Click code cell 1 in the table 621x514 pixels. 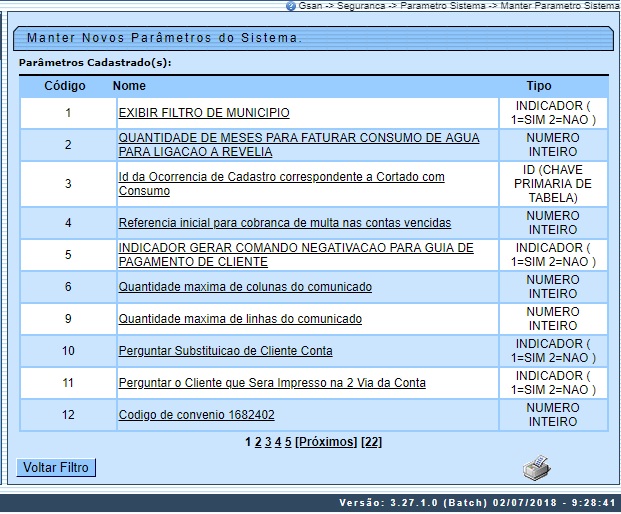click(68, 113)
